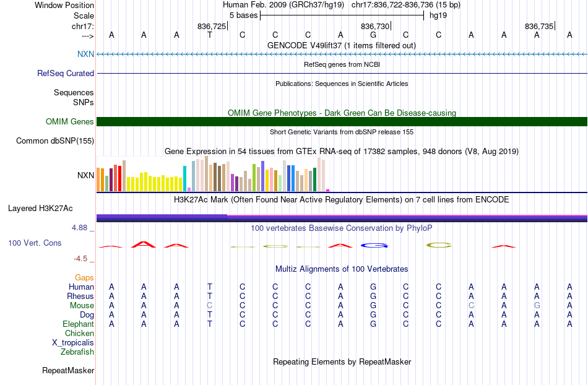Select the Dog species label
Viewport: 588px width, 385px height.
click(87, 315)
